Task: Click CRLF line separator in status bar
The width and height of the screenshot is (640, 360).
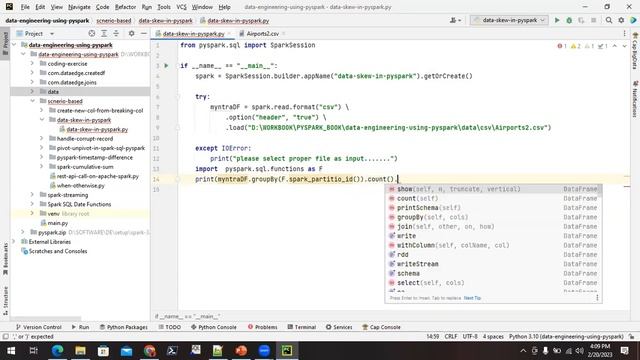Action: pyautogui.click(x=451, y=337)
